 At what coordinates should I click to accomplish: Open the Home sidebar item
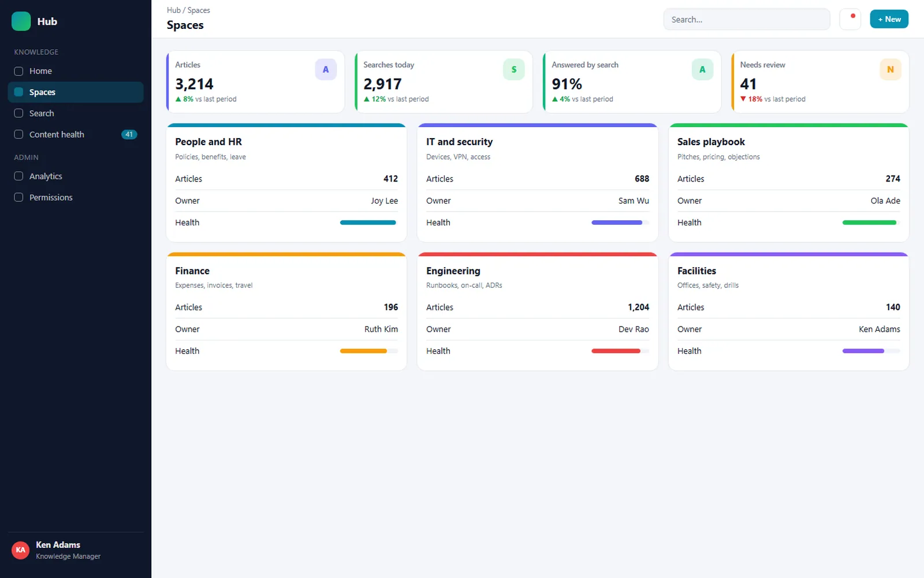[76, 71]
